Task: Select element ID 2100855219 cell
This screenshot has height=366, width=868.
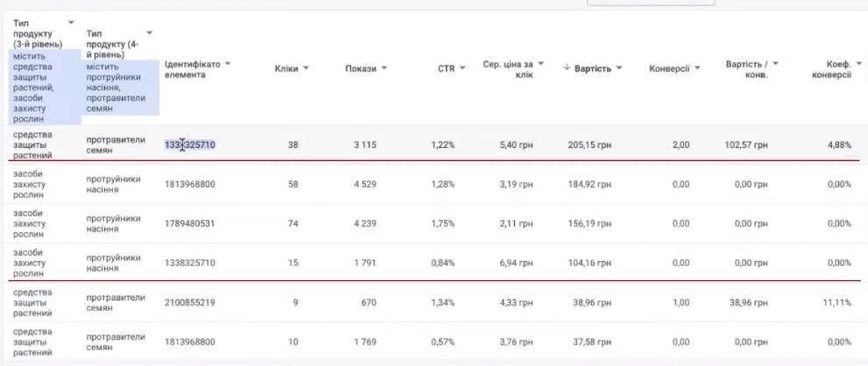Action: 190,302
